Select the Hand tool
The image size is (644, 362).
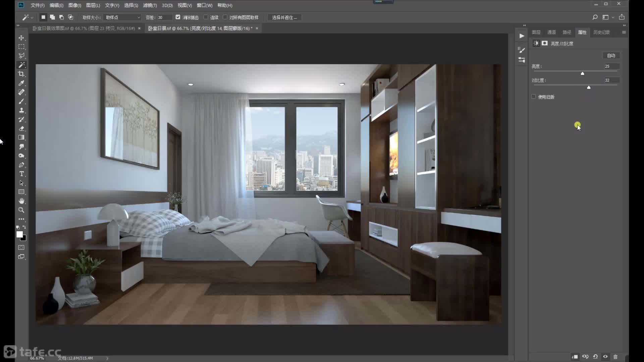[21, 201]
